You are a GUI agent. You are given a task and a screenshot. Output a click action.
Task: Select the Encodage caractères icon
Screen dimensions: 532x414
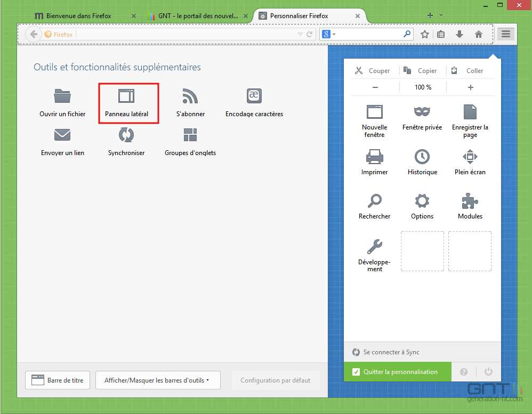coord(254,96)
